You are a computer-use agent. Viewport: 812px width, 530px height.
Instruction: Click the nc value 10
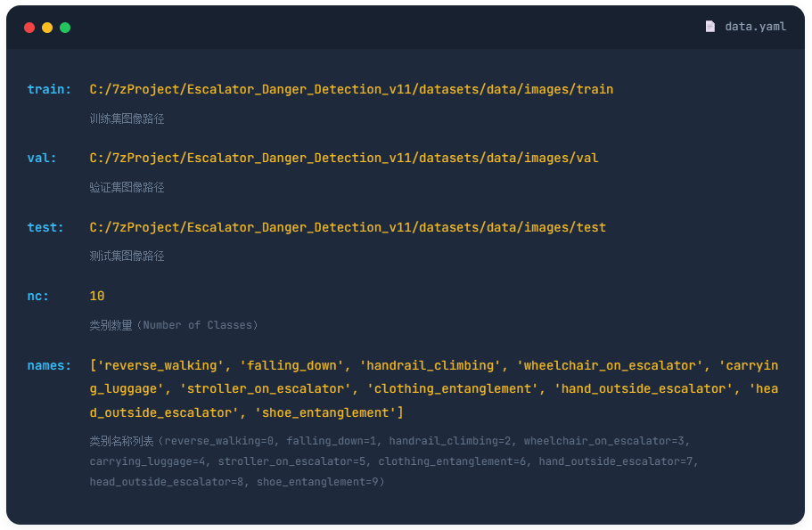[x=97, y=296]
